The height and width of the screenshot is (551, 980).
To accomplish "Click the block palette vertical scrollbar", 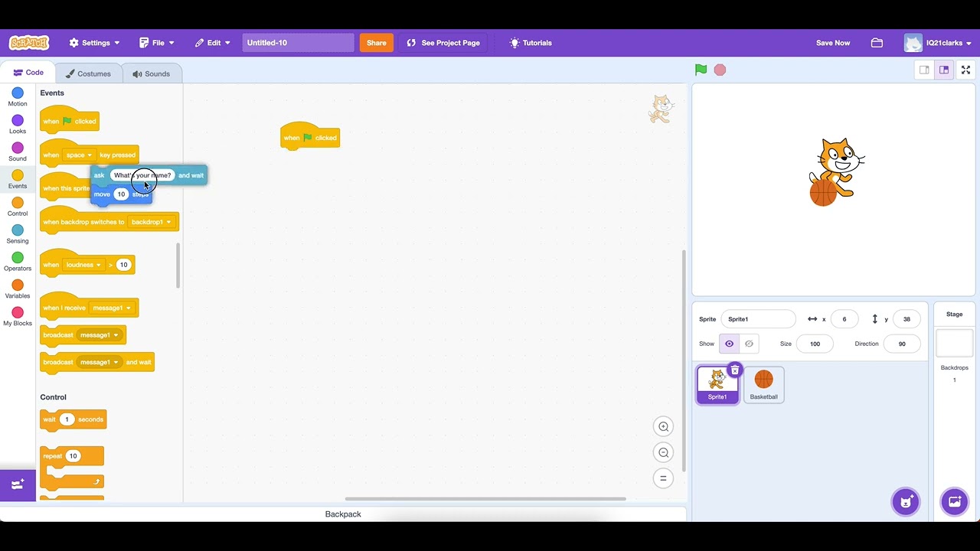I will (x=178, y=266).
